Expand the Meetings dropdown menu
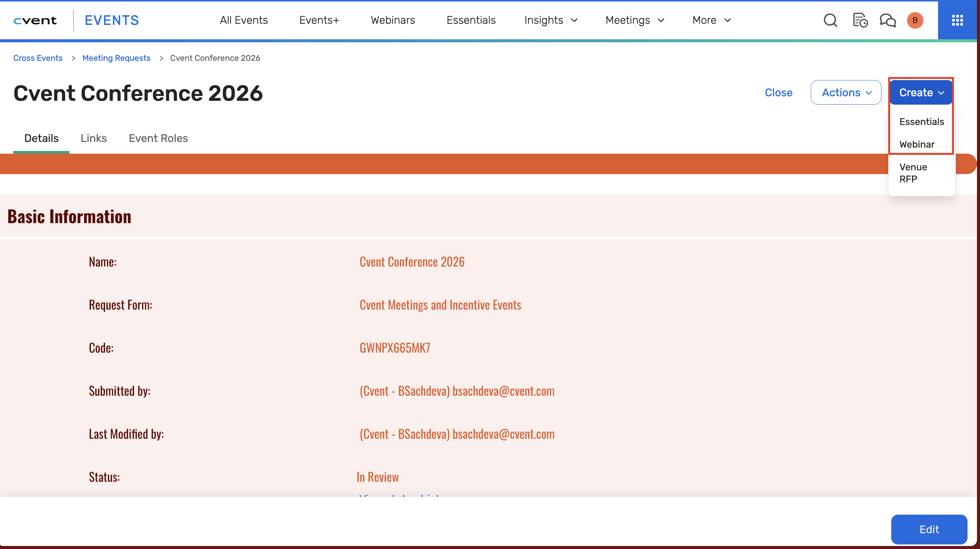 [635, 20]
